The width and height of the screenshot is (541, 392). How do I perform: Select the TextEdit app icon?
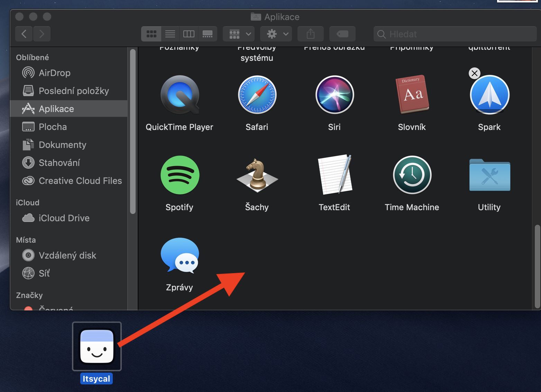tap(334, 175)
